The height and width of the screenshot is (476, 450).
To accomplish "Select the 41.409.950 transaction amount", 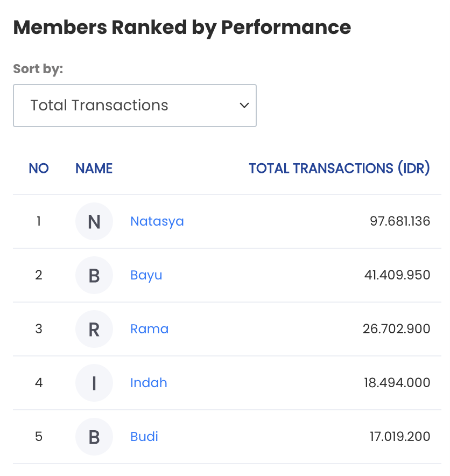I will pos(397,275).
